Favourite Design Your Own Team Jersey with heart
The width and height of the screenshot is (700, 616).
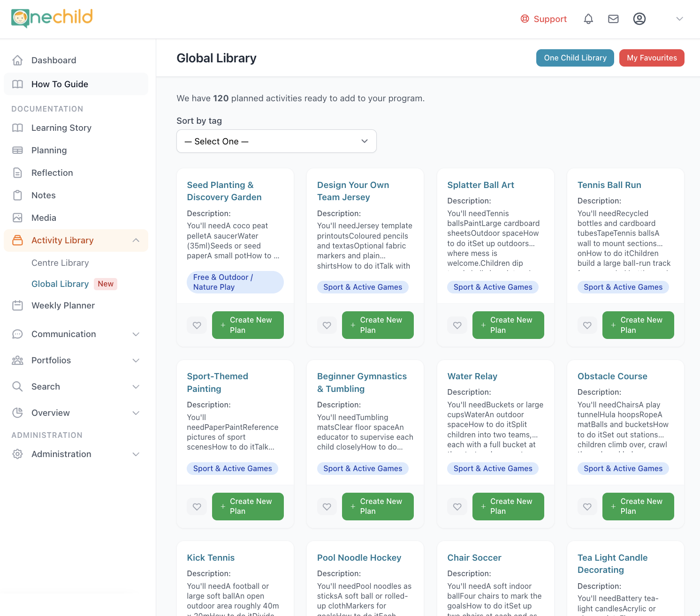point(327,325)
